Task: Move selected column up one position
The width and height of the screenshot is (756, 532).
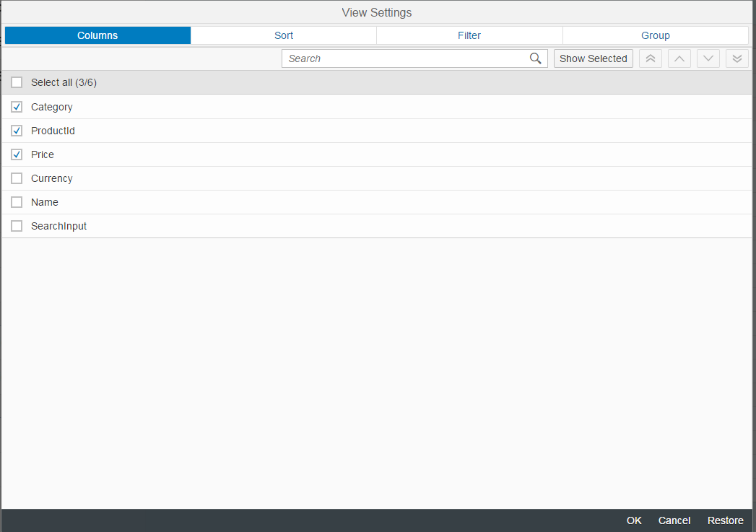Action: coord(679,58)
